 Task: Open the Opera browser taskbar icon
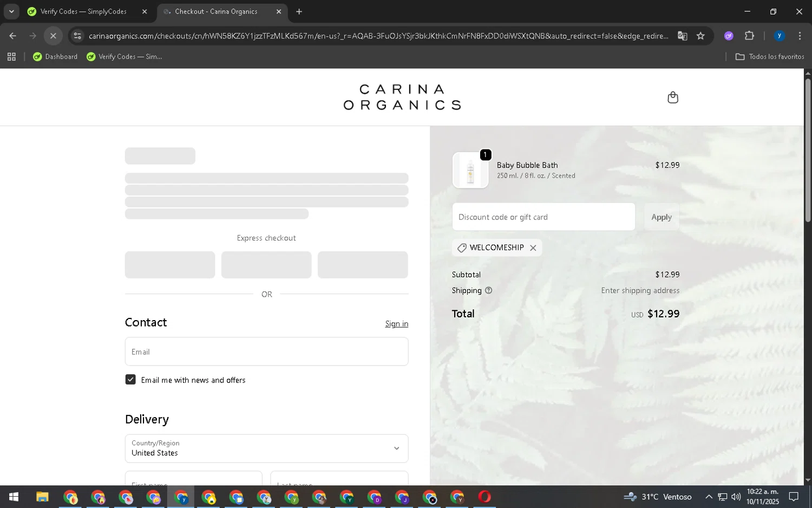coord(485,497)
